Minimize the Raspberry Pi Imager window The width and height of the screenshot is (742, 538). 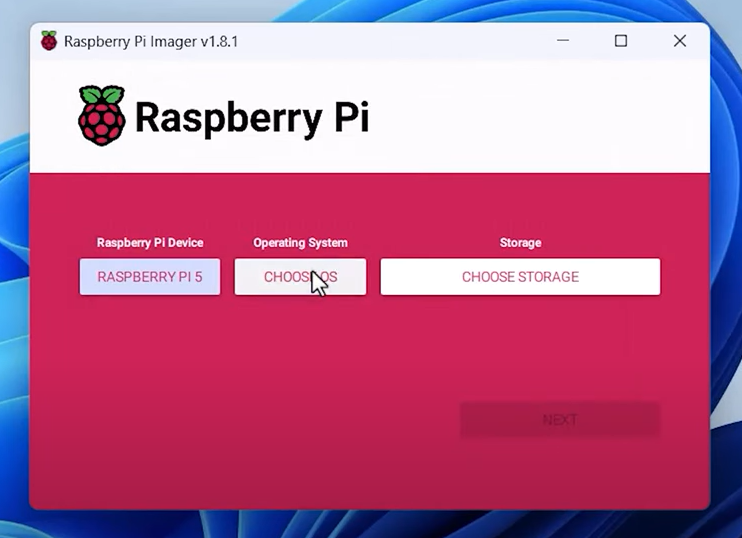(x=563, y=41)
